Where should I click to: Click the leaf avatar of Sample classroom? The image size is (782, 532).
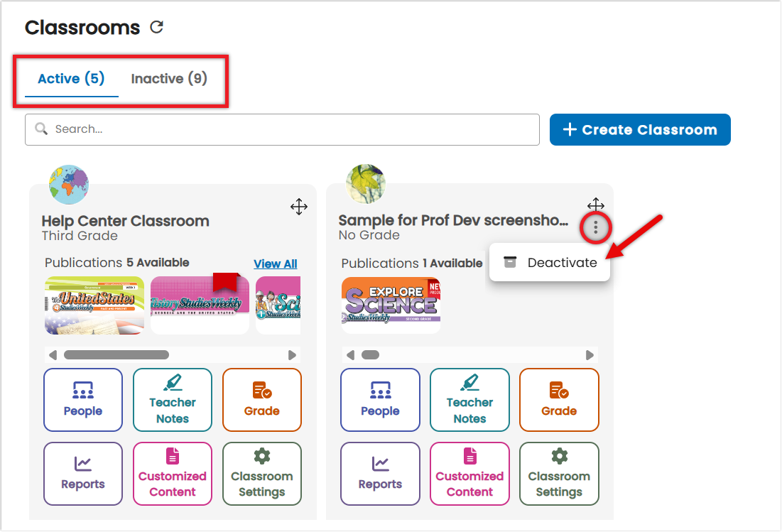pos(366,184)
